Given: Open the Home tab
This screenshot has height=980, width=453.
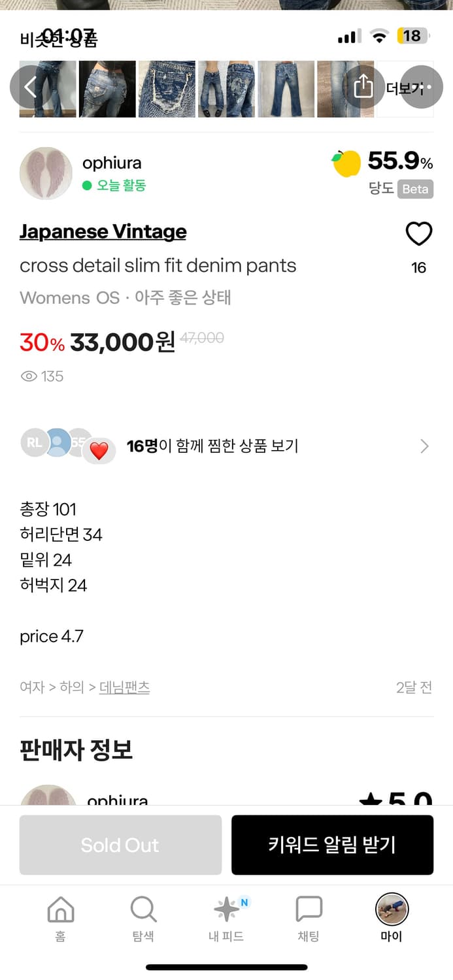Looking at the screenshot, I should [x=60, y=918].
